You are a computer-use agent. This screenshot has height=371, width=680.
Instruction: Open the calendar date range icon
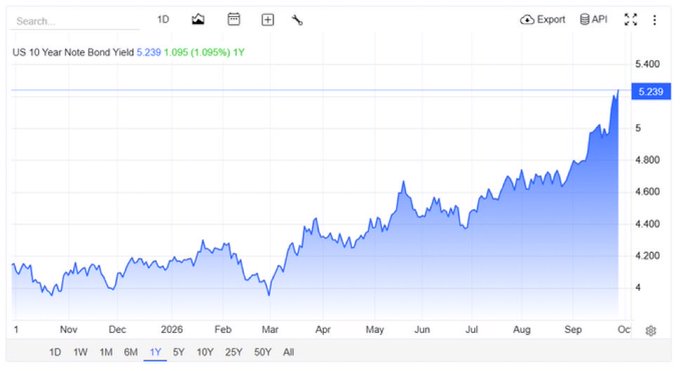(x=234, y=19)
